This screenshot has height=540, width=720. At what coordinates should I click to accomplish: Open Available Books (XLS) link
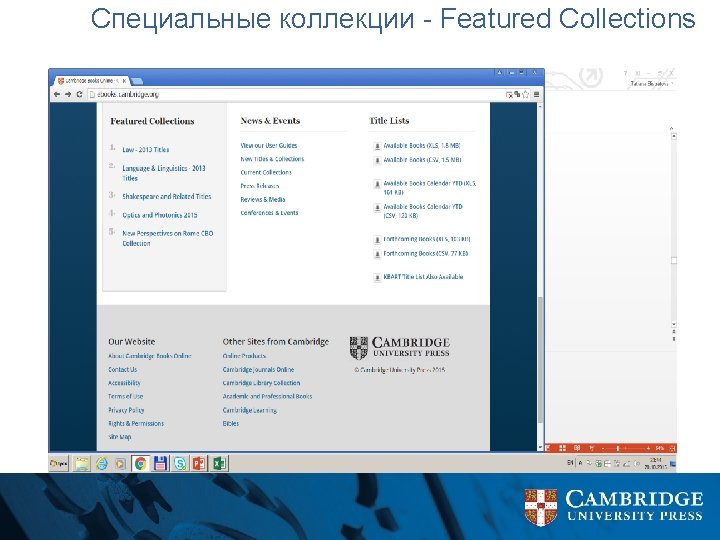(x=422, y=146)
